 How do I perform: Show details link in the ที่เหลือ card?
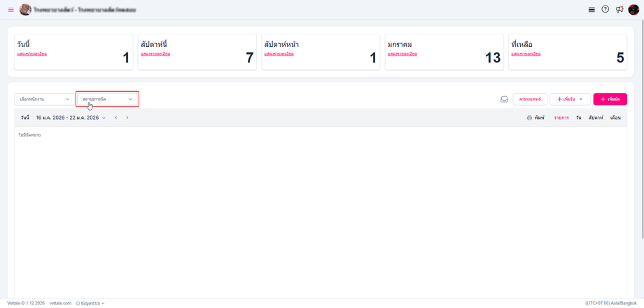click(x=526, y=54)
